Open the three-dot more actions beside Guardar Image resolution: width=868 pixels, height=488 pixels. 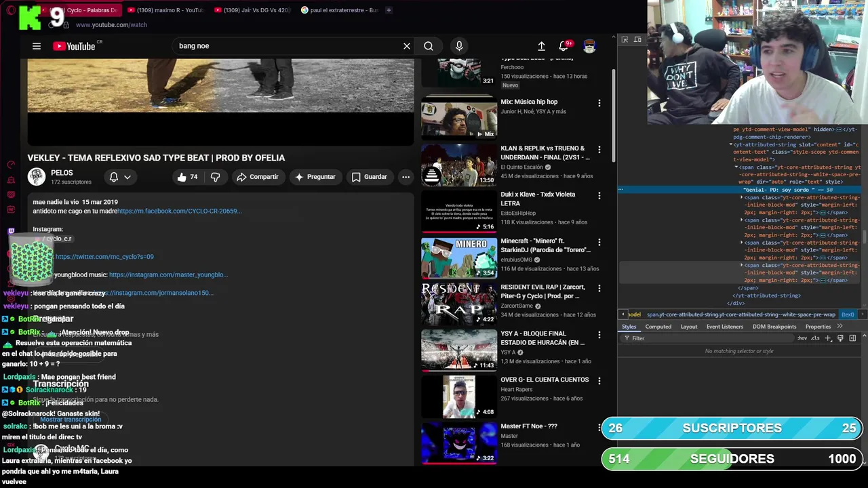click(406, 177)
